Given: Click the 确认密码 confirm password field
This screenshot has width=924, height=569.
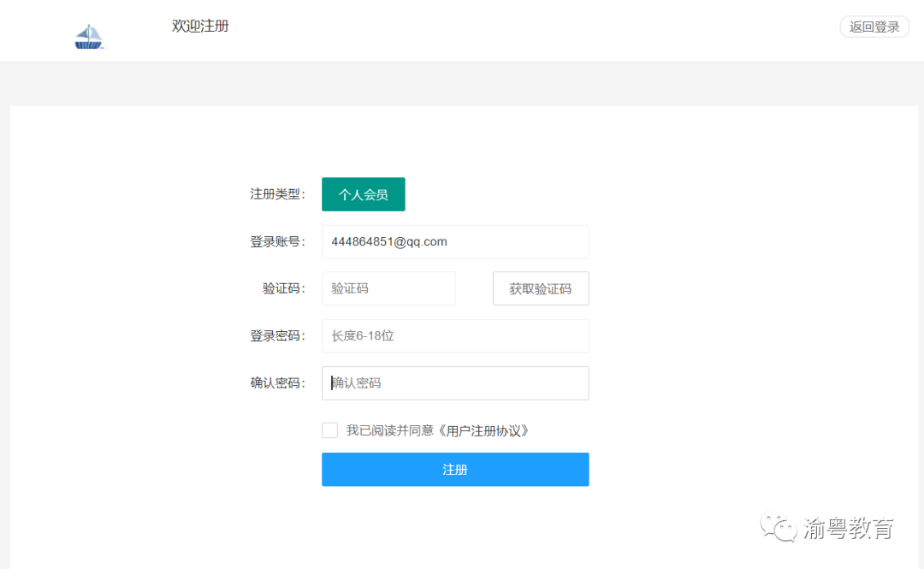Looking at the screenshot, I should coord(454,382).
